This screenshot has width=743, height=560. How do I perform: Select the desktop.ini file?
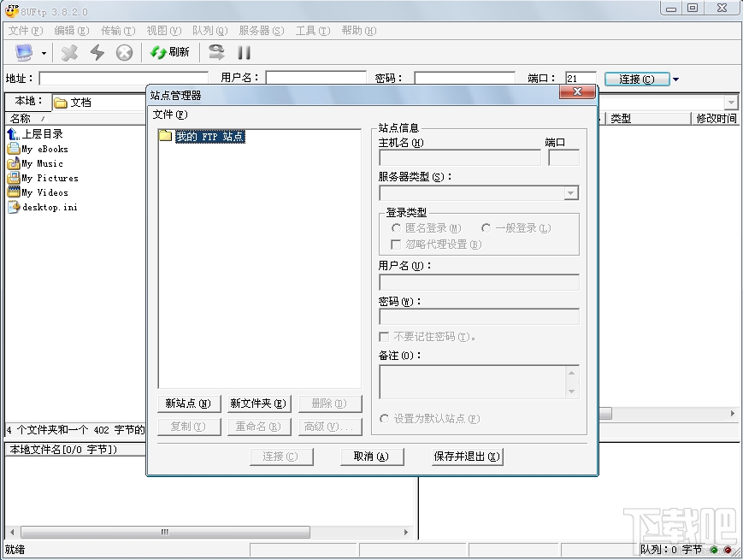[43, 208]
